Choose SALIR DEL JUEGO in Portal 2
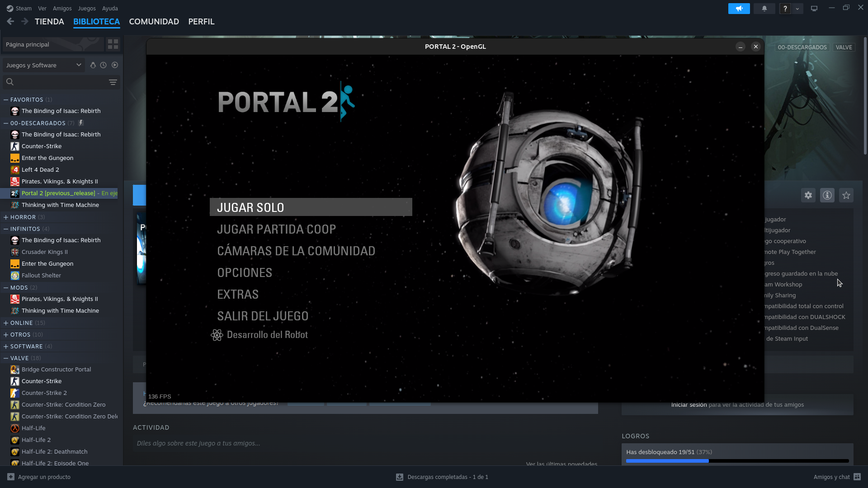The width and height of the screenshot is (868, 488). [x=263, y=316]
